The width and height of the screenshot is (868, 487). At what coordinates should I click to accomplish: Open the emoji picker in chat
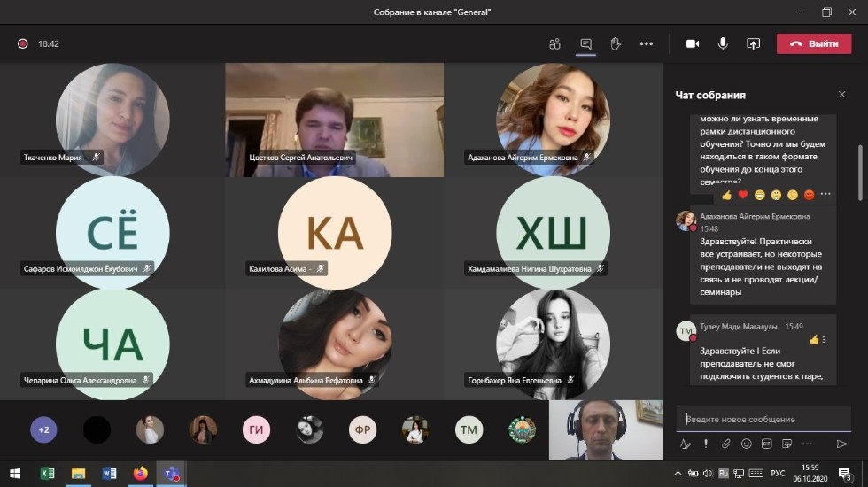point(746,444)
